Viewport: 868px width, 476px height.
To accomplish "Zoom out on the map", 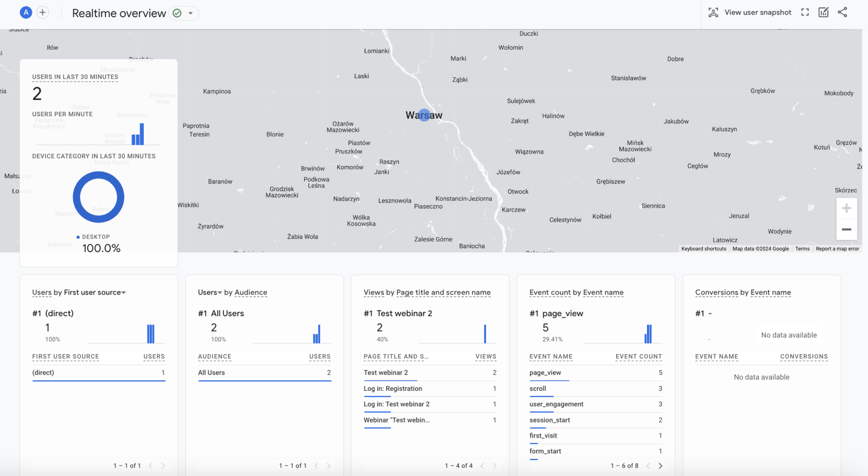I will click(847, 230).
